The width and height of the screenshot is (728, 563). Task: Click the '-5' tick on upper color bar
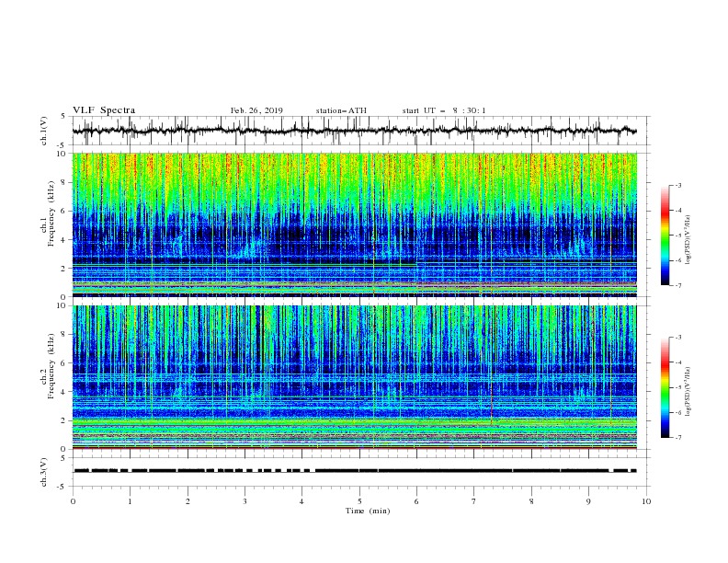[678, 236]
